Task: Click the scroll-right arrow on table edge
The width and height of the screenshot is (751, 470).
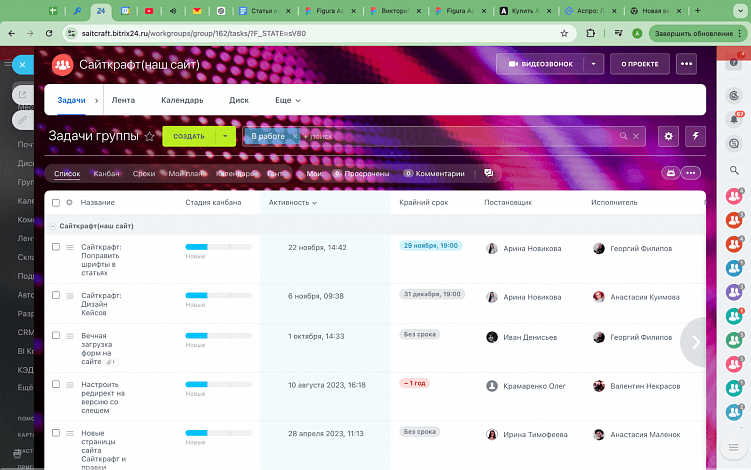Action: [x=694, y=342]
